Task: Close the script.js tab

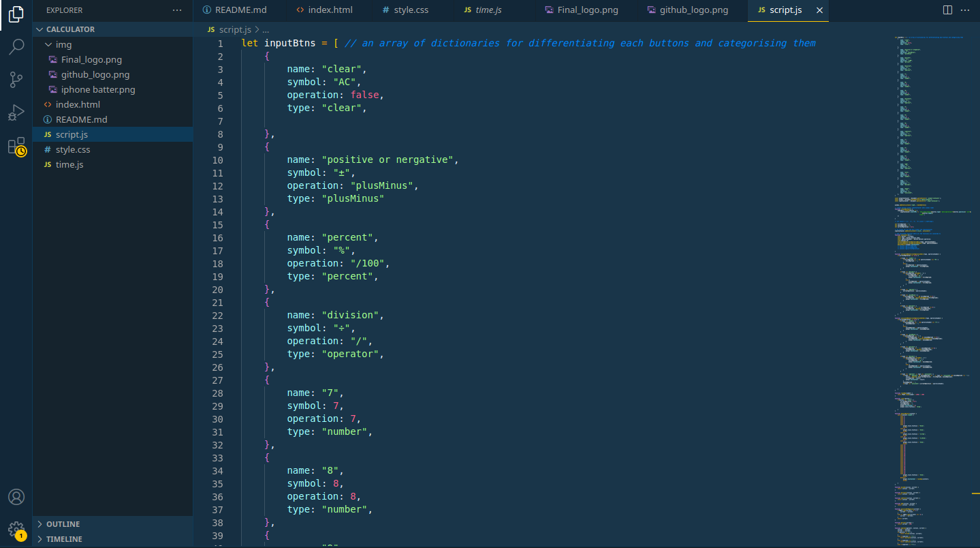Action: click(x=819, y=10)
